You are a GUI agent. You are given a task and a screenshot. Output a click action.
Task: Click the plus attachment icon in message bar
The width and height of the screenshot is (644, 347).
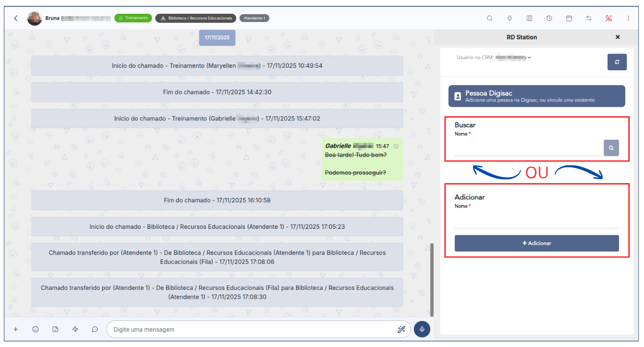click(x=16, y=329)
